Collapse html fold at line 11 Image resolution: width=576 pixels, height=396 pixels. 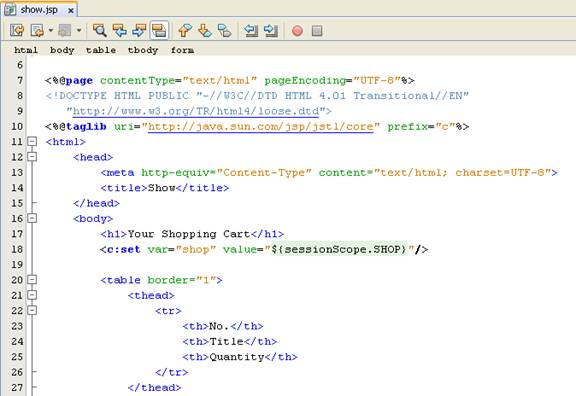(x=32, y=141)
